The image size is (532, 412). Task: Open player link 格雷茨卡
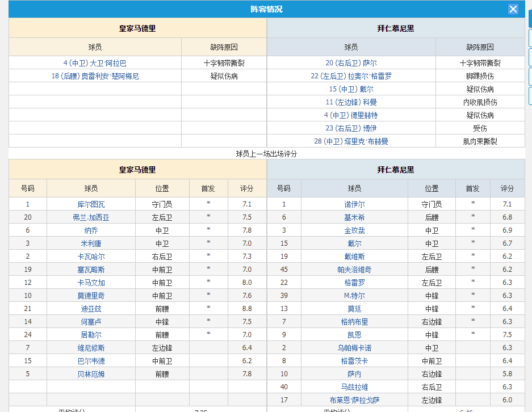[x=354, y=361]
